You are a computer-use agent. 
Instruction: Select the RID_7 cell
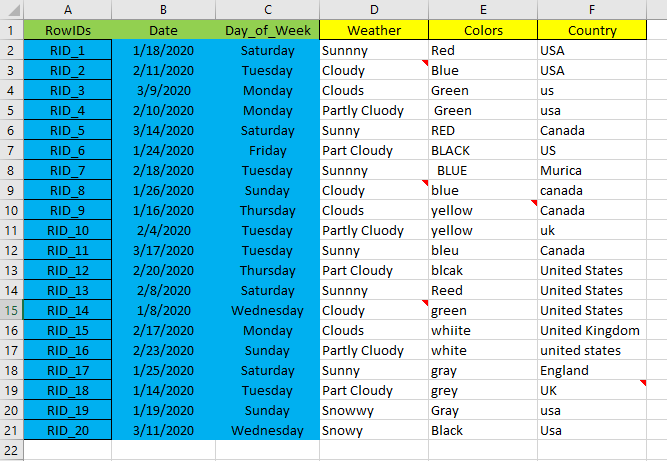(67, 170)
